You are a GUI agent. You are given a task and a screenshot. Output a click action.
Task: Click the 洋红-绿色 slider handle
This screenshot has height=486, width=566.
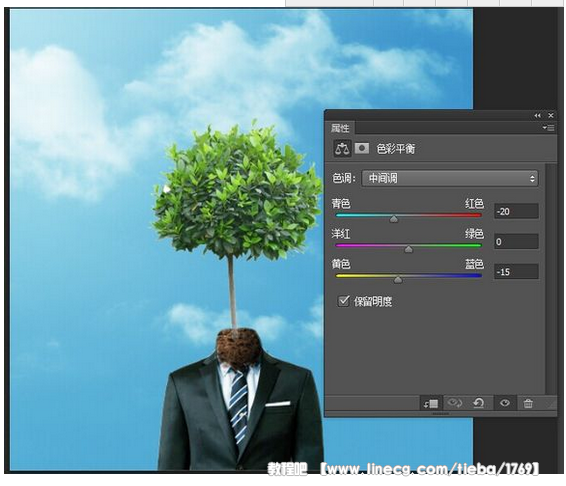(409, 249)
